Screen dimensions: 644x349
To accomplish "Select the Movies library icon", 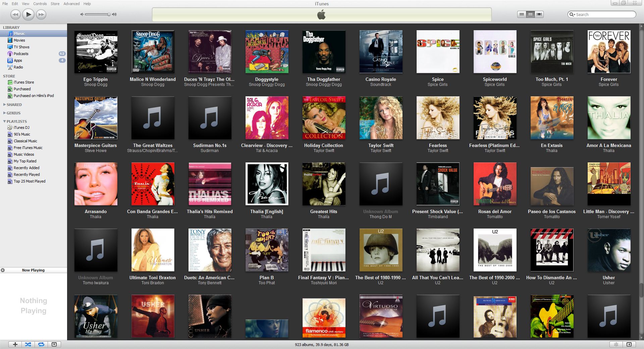I will (x=10, y=40).
